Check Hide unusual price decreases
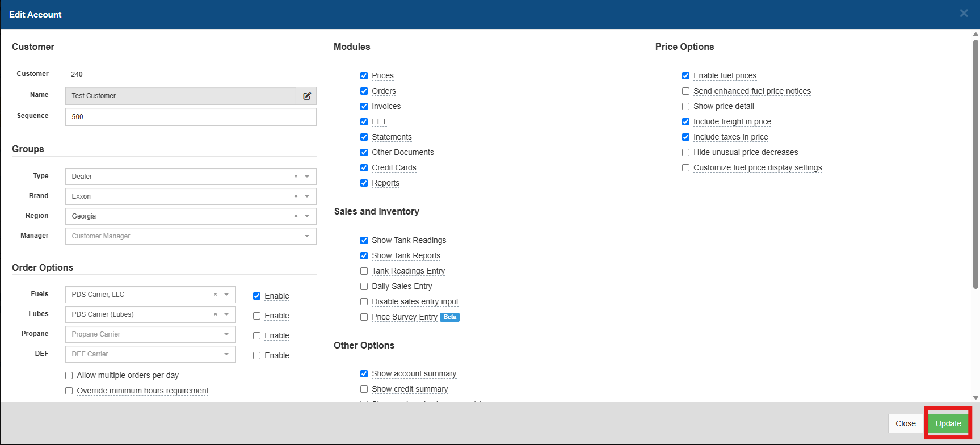The height and width of the screenshot is (445, 980). click(x=685, y=153)
